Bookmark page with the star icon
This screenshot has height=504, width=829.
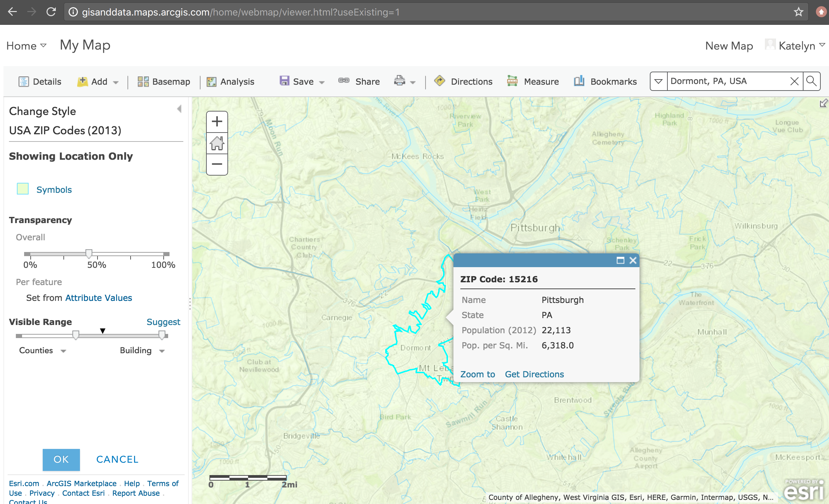(798, 12)
